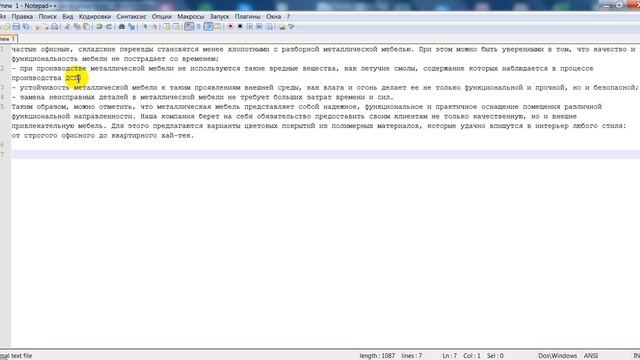
Task: Open the Опции menu
Action: [162, 17]
